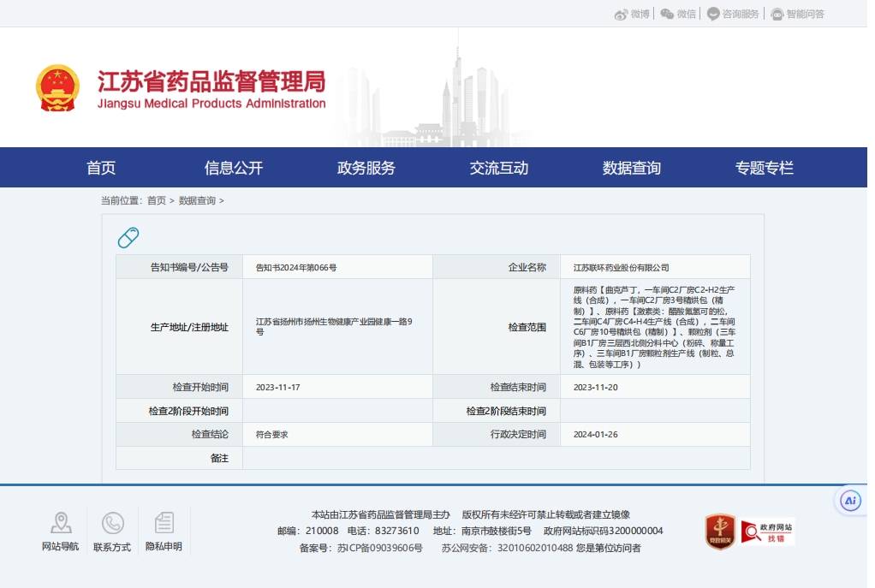Viewport: 875px width, 588px height.
Task: Switch to 数据查询 in the navigation
Action: click(x=631, y=167)
